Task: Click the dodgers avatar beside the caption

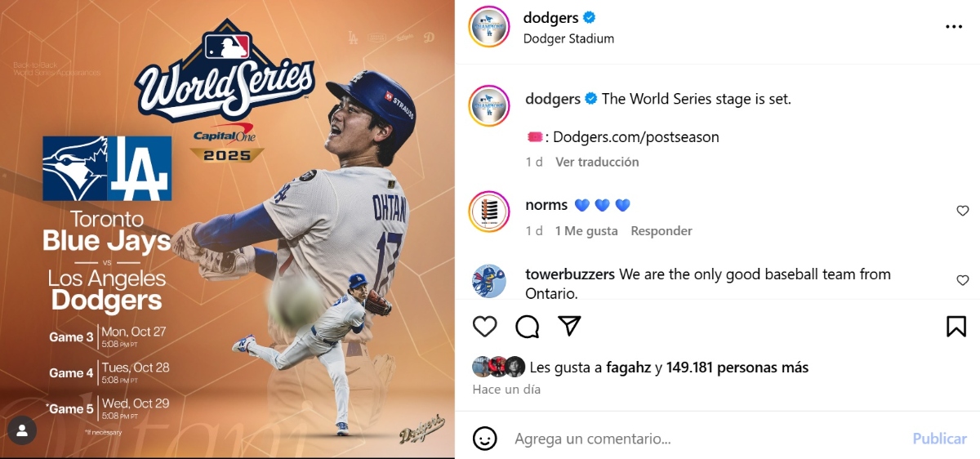Action: [x=489, y=106]
